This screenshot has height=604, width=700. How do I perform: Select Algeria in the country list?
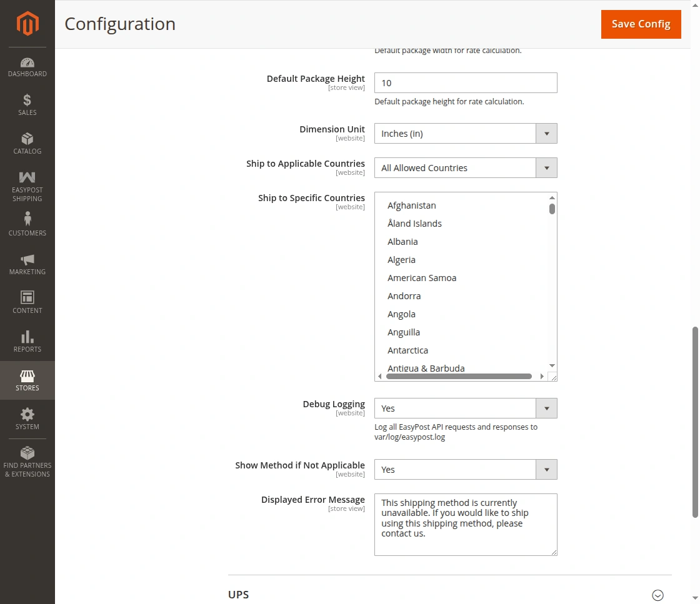point(401,260)
